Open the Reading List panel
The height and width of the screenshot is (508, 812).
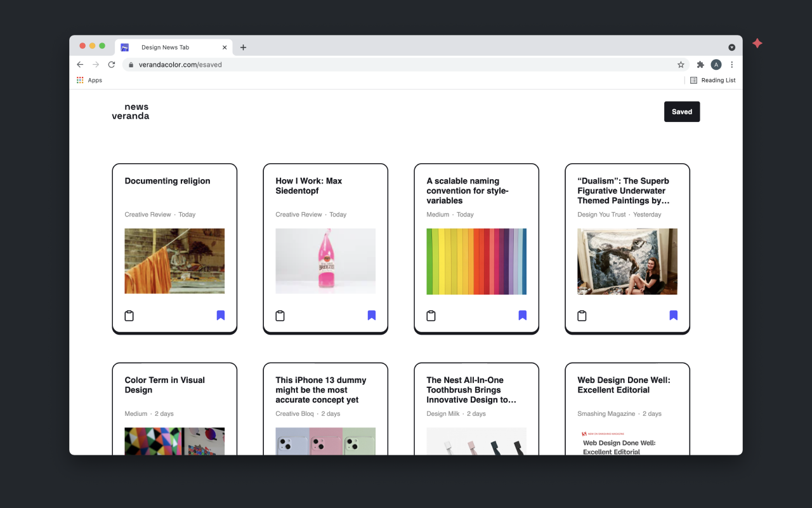pos(713,80)
